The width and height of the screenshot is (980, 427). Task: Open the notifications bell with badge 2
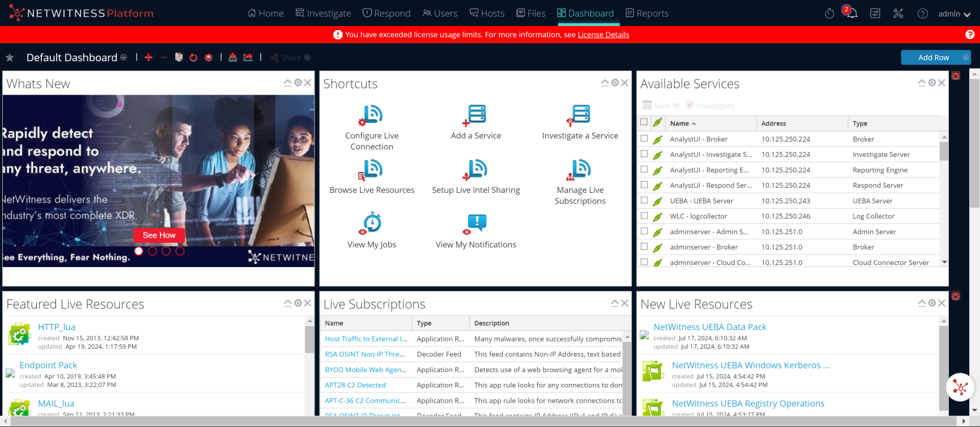[x=851, y=12]
